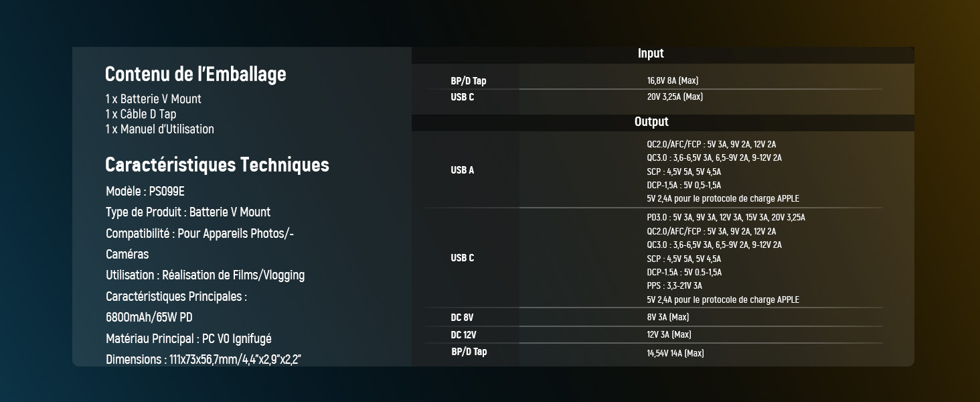The height and width of the screenshot is (402, 980).
Task: Click the Contenu de l'Emballage heading
Action: [195, 74]
